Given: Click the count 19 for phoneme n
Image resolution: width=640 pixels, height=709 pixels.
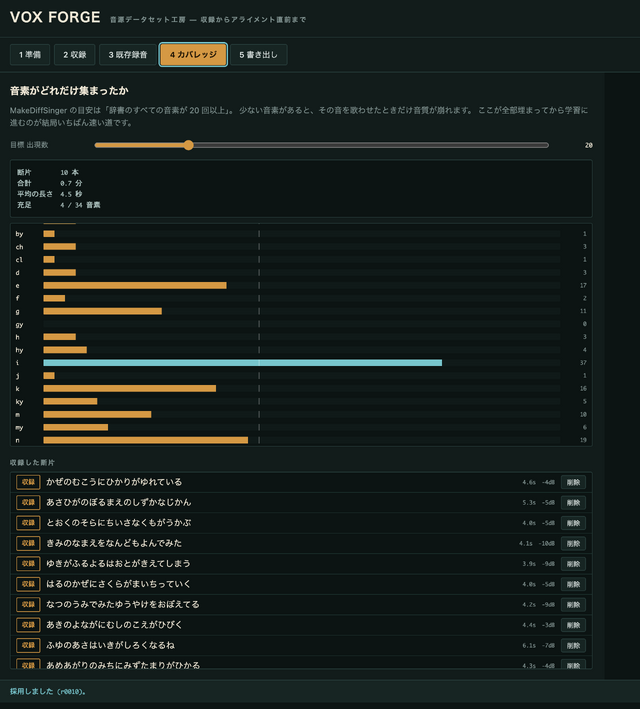Looking at the screenshot, I should [583, 440].
